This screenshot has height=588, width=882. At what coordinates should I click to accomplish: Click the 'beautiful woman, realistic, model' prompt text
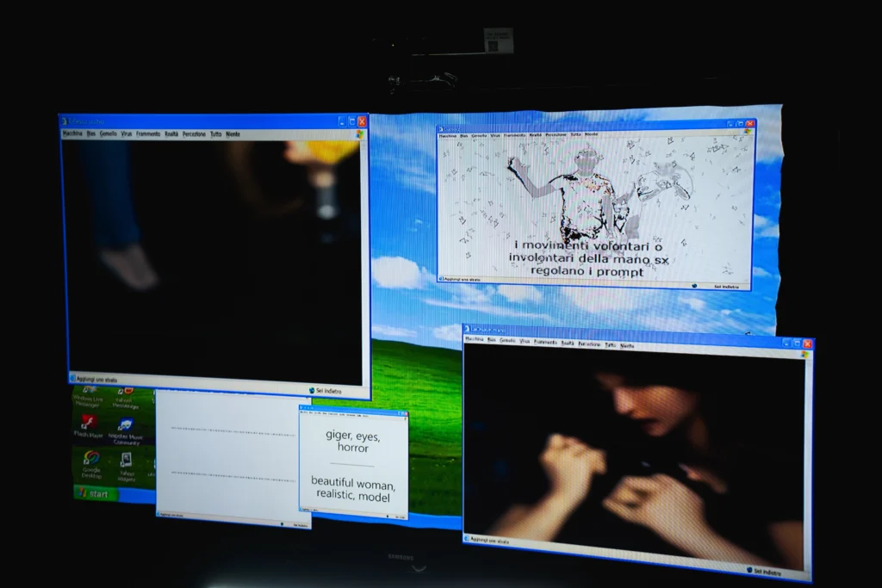[x=352, y=489]
